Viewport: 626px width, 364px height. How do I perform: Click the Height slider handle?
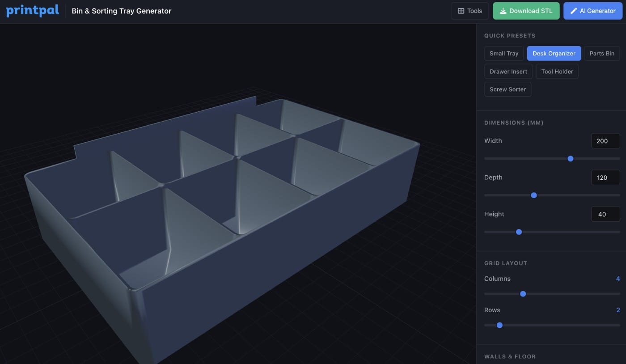519,232
